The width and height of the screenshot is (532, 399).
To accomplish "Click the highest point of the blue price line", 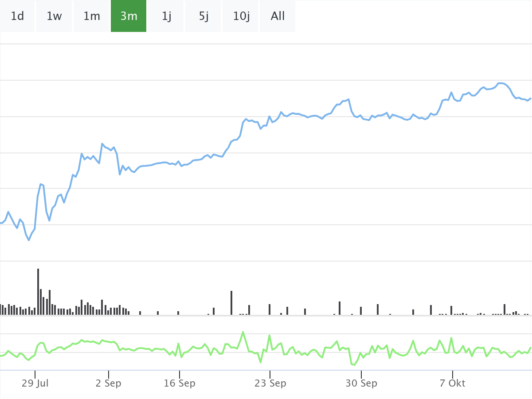I will click(501, 83).
